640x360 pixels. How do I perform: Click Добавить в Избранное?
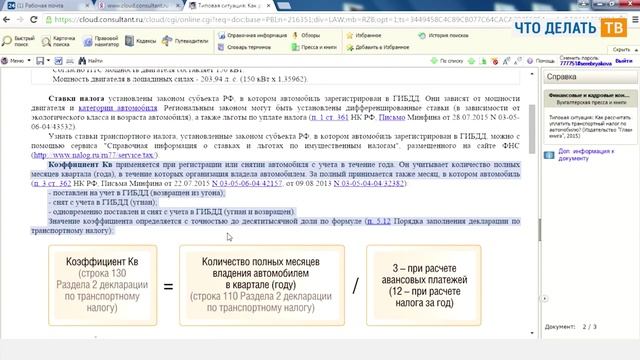click(378, 47)
